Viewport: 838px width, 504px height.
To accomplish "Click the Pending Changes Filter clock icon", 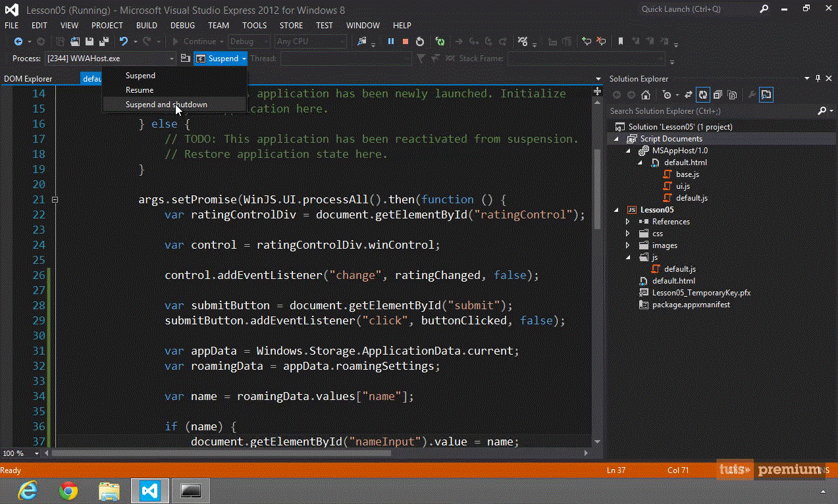I will tap(667, 95).
